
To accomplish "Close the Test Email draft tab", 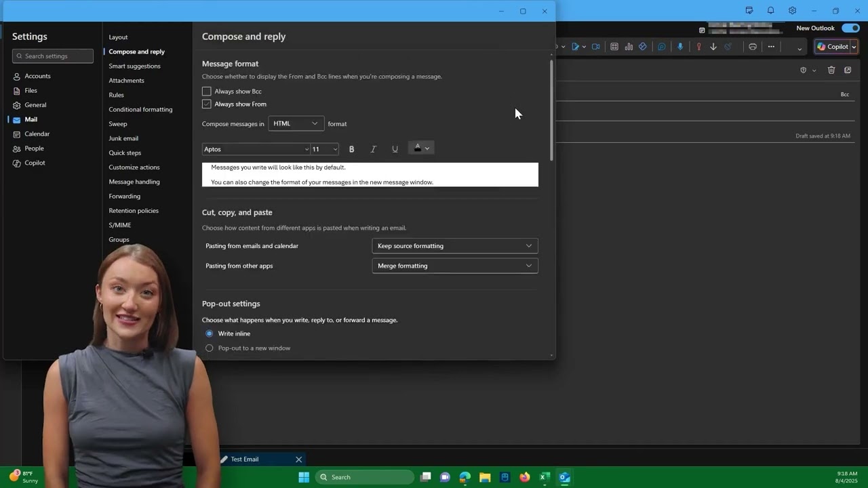I will pos(298,460).
